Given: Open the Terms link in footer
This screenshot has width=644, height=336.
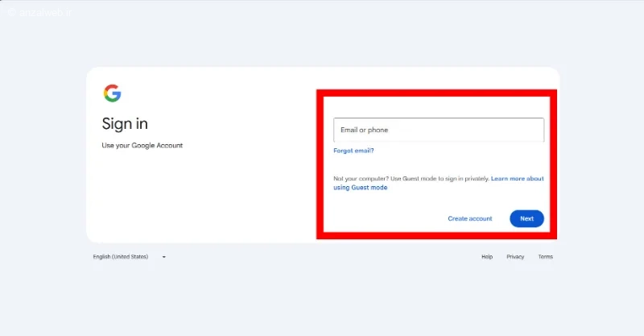Looking at the screenshot, I should pyautogui.click(x=546, y=256).
